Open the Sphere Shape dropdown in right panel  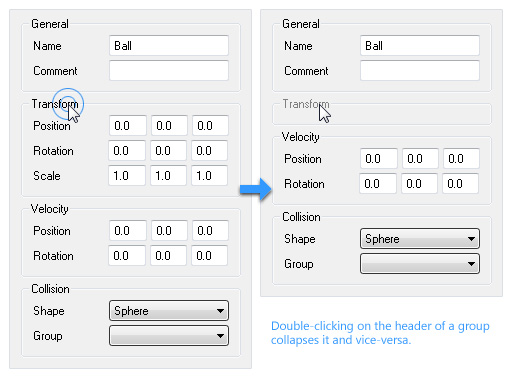coord(420,239)
